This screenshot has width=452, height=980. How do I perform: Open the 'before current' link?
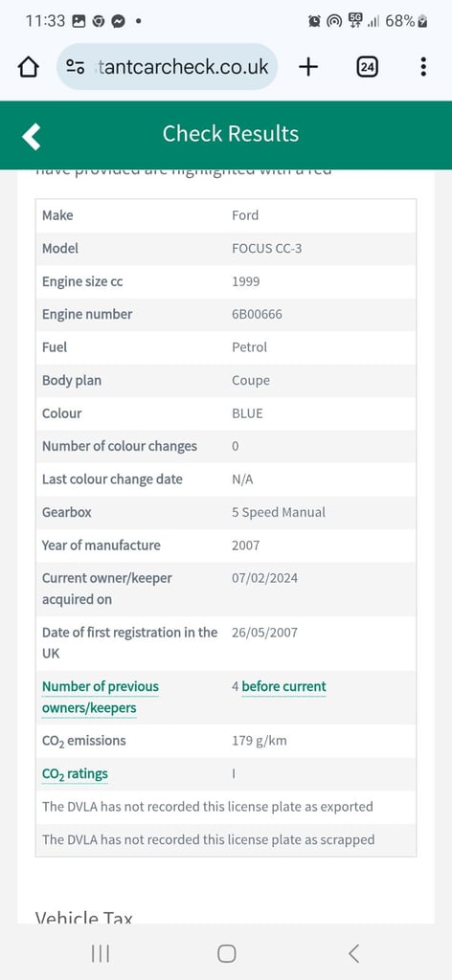coord(283,686)
